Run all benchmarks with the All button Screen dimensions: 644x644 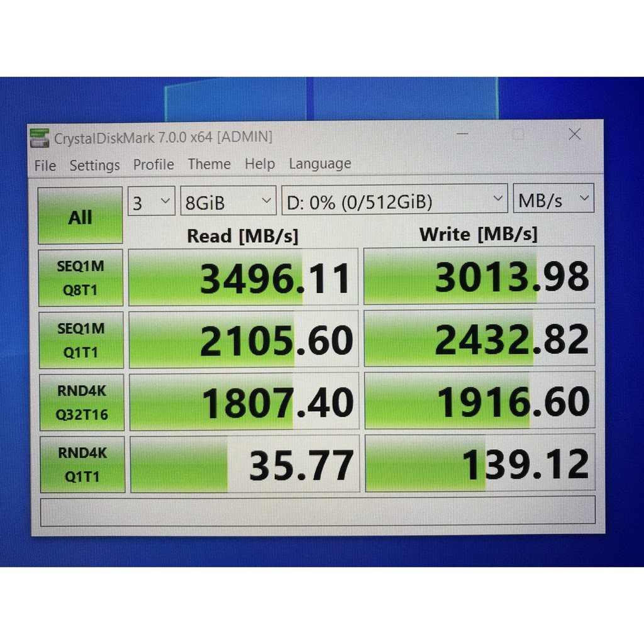coord(80,216)
